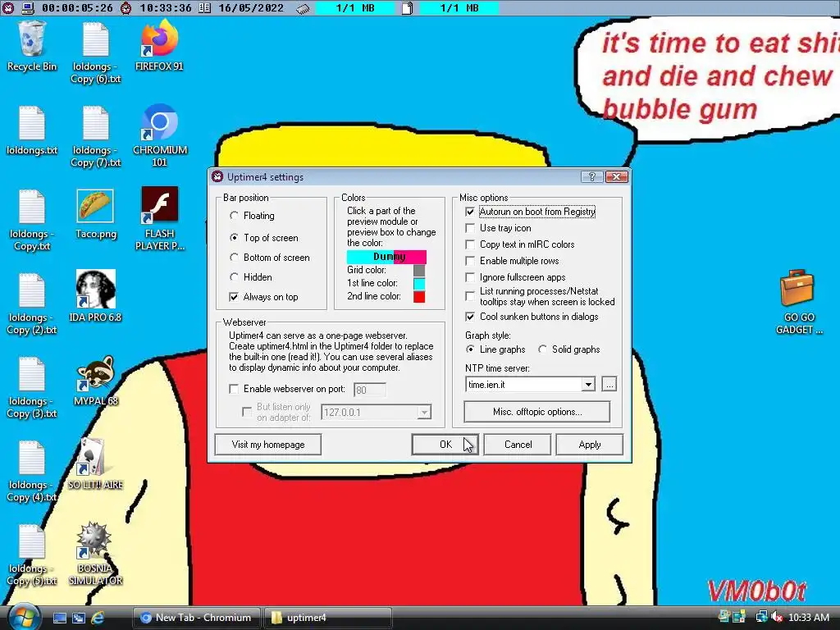Click the grayed webserver port field

coord(370,390)
